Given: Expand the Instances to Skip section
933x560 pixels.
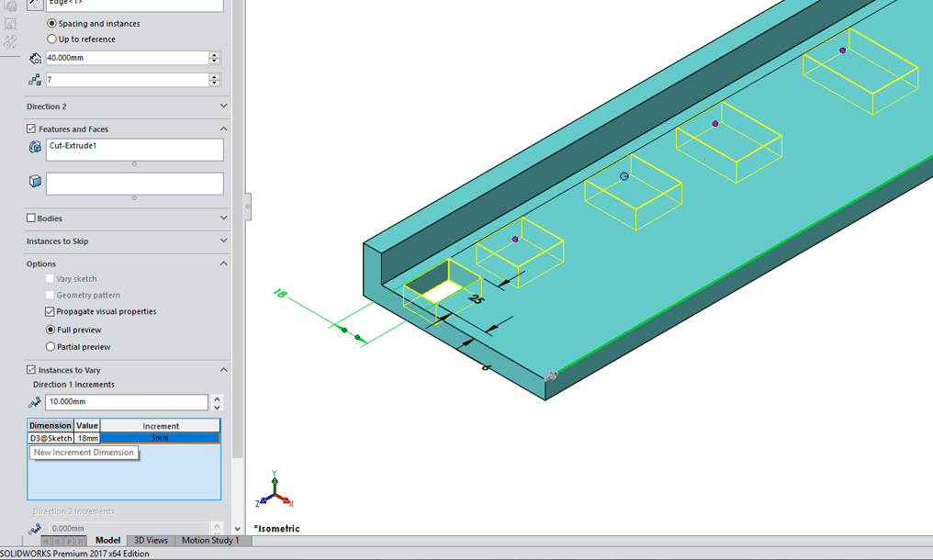Looking at the screenshot, I should click(223, 241).
